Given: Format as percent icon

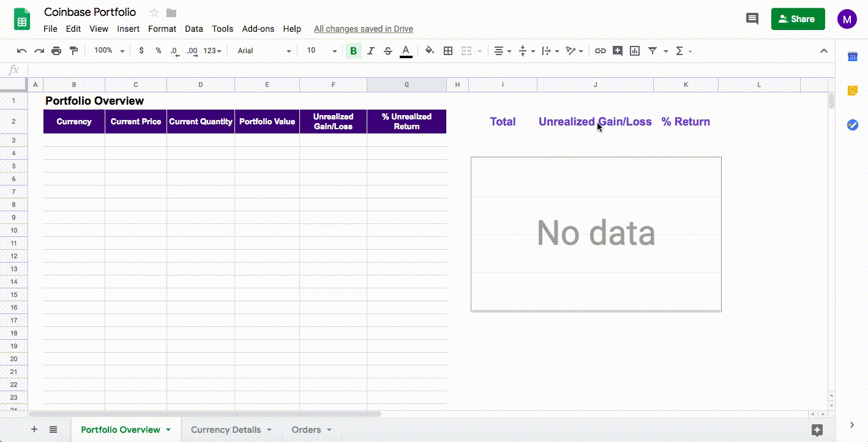Looking at the screenshot, I should [x=159, y=51].
